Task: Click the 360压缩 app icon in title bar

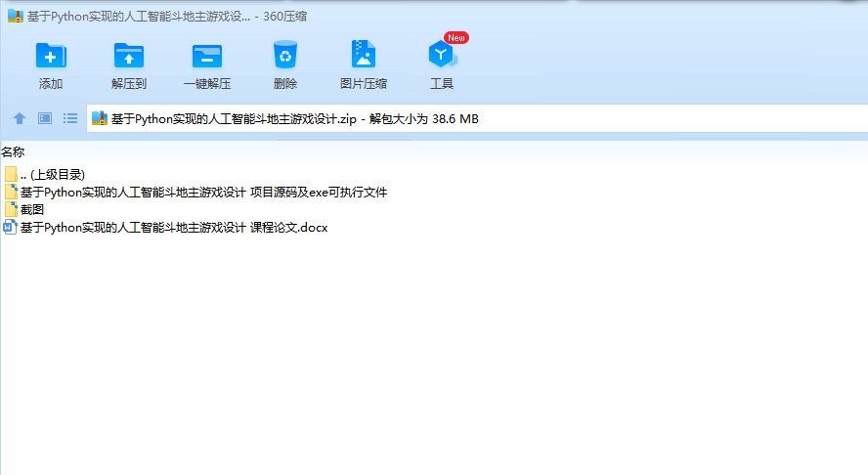Action: pyautogui.click(x=15, y=16)
